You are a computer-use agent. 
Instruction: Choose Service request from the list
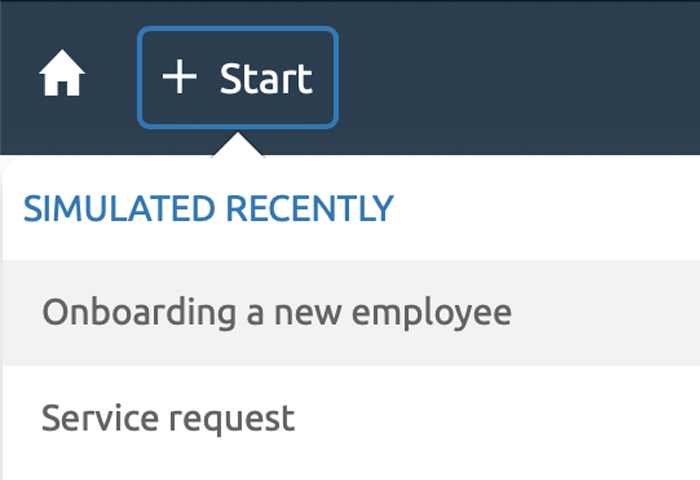point(168,417)
